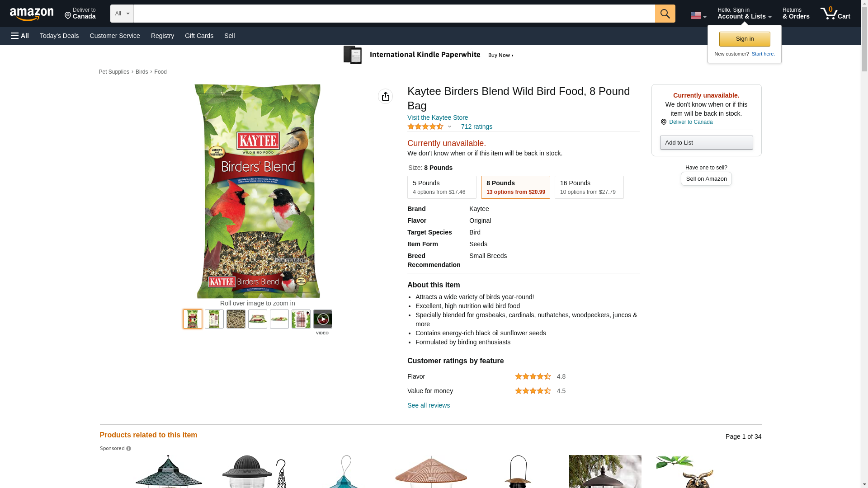Click the US flag language selector
The width and height of the screenshot is (868, 488).
point(698,15)
